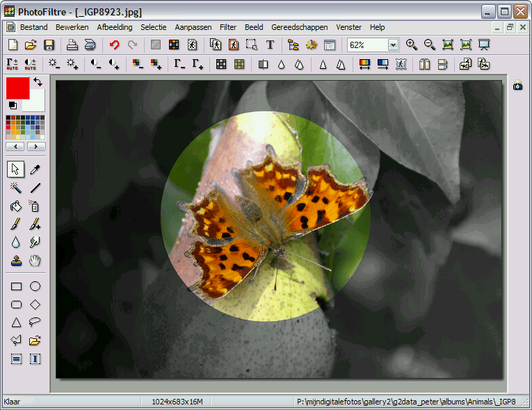Choose the diamond selection shape

click(x=35, y=304)
